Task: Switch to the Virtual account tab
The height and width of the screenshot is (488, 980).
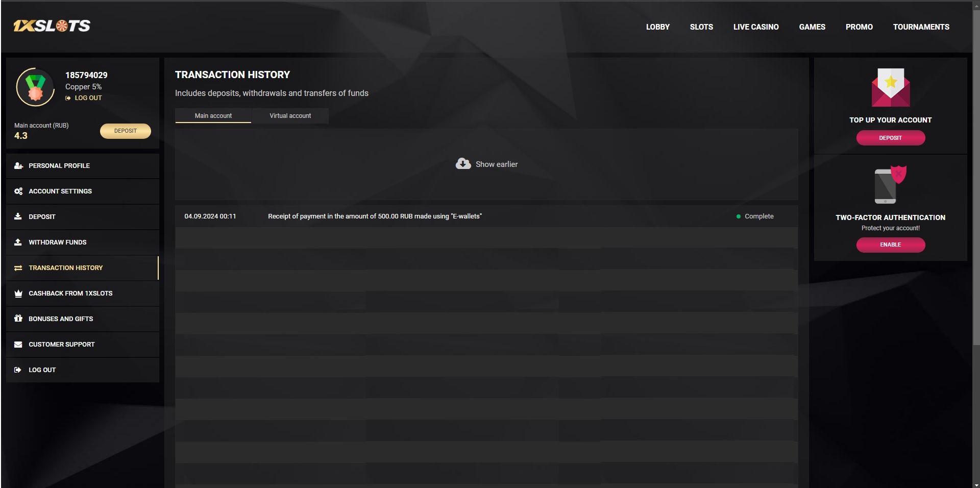Action: click(290, 116)
